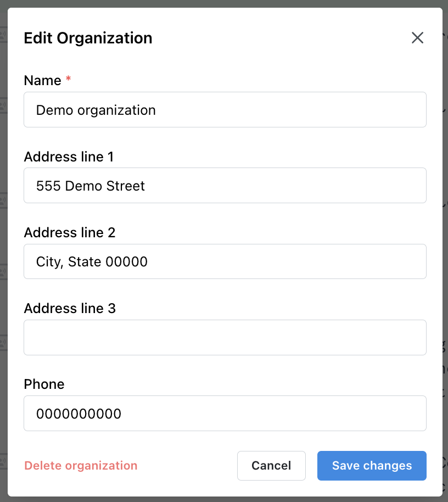Click the Address line 2 label

[70, 232]
